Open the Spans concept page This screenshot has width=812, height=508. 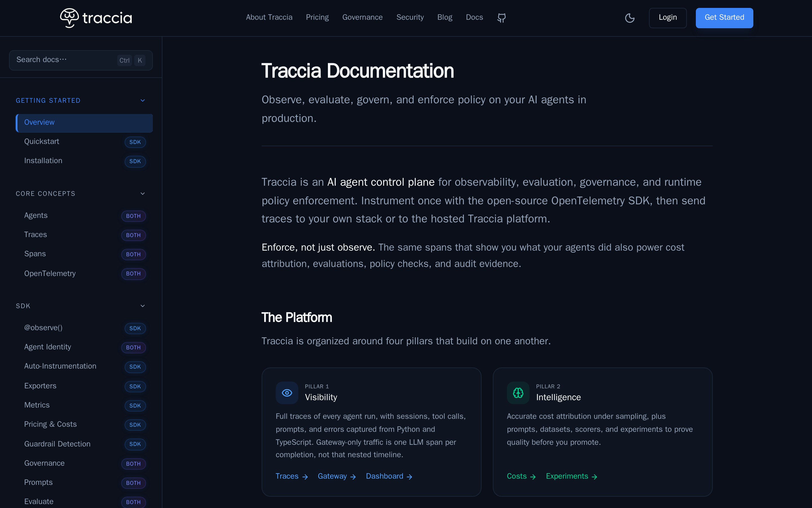click(84, 254)
